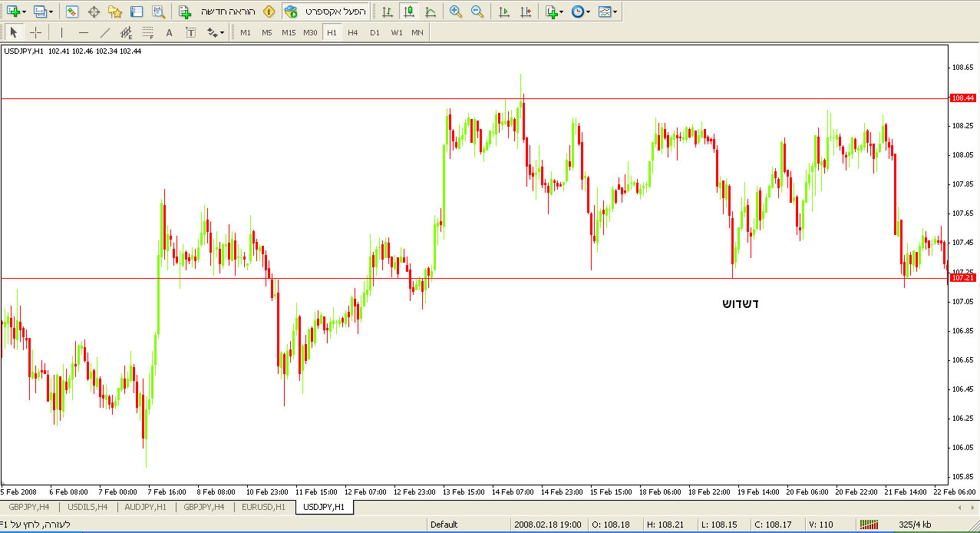Switch chart to bar chart mode
The width and height of the screenshot is (980, 533).
point(388,12)
